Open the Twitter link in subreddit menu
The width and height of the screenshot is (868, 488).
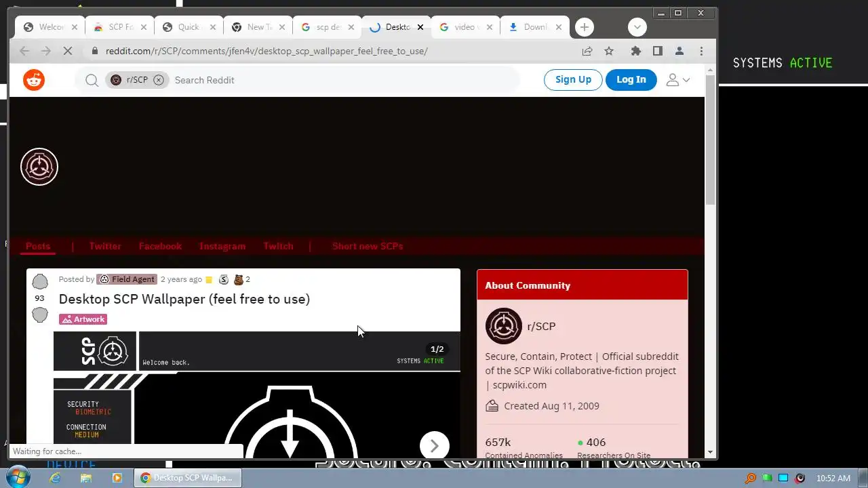105,246
